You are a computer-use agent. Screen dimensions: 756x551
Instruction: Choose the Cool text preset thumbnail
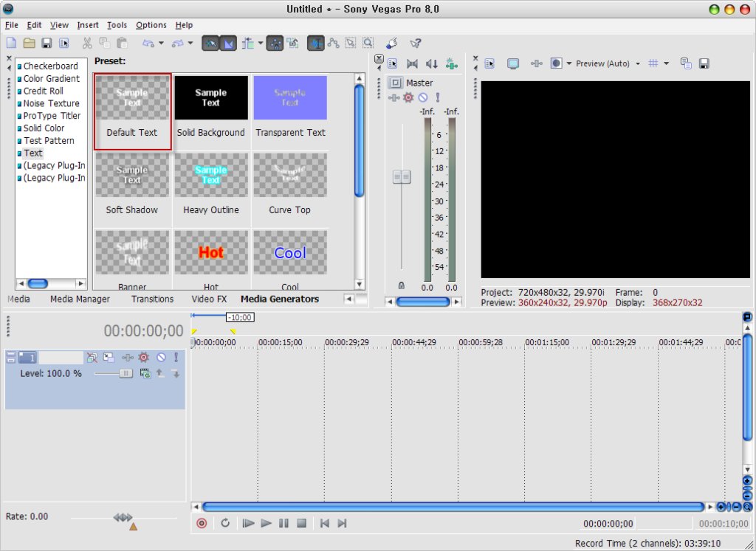tap(290, 253)
